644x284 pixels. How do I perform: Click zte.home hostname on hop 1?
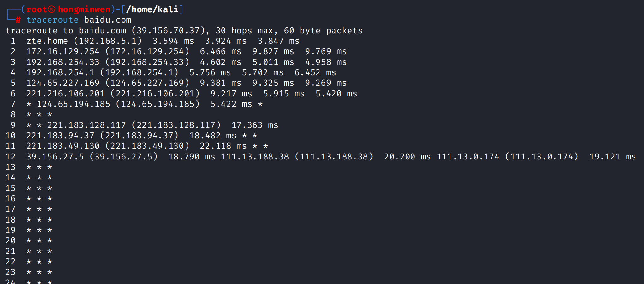tap(47, 41)
